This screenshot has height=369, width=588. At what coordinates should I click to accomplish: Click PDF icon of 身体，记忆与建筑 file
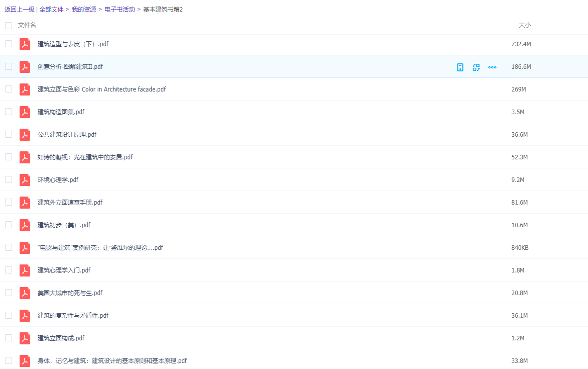pyautogui.click(x=25, y=361)
